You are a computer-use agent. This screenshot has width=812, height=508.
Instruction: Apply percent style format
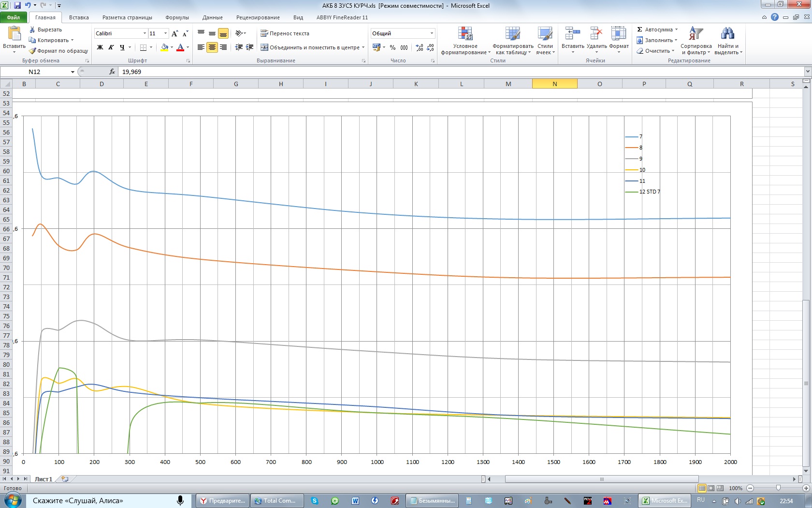pyautogui.click(x=392, y=47)
